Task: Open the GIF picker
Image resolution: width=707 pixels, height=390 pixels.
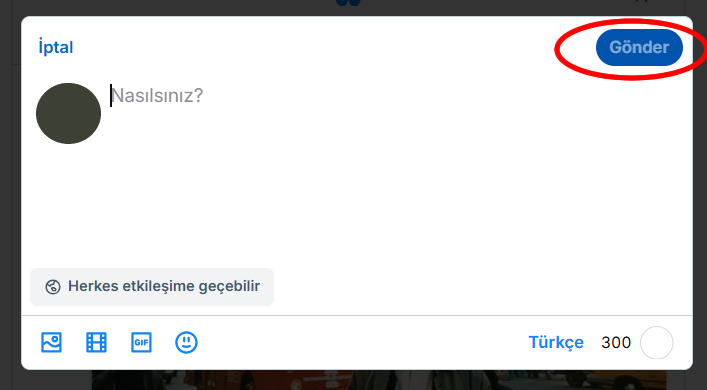Action: pyautogui.click(x=142, y=342)
